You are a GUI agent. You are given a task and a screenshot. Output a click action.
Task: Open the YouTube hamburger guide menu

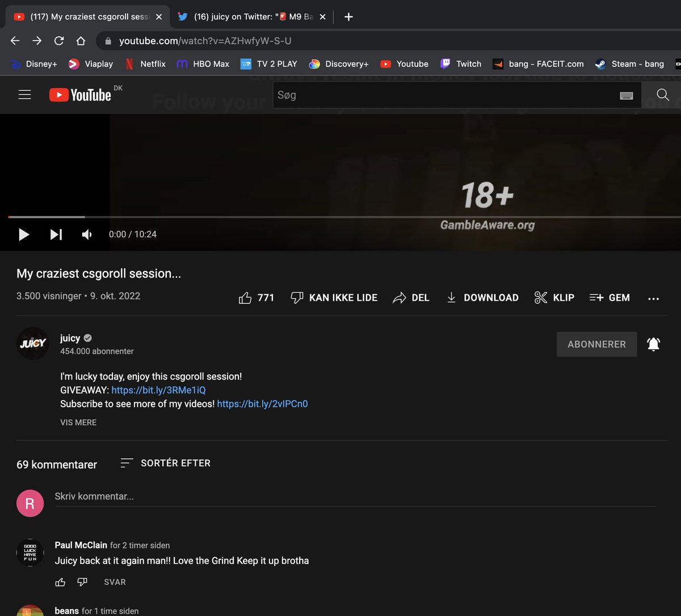(x=24, y=95)
